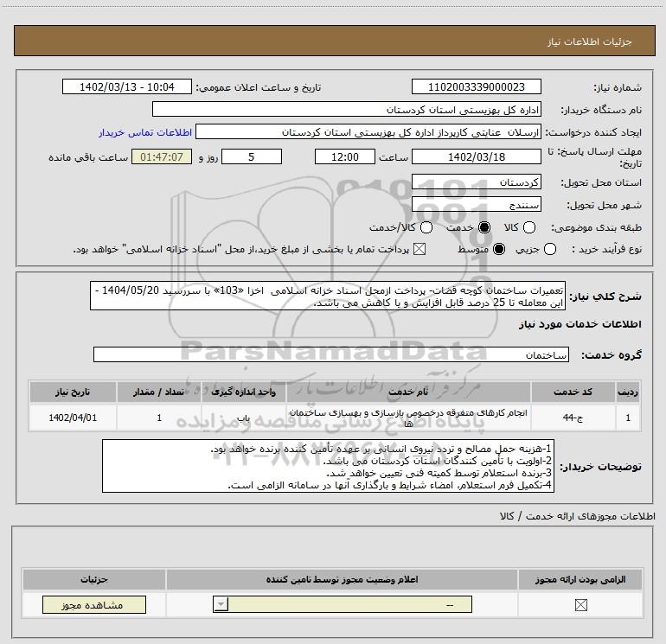Click the شماره نیاز number field
The height and width of the screenshot is (644, 666).
(x=476, y=86)
